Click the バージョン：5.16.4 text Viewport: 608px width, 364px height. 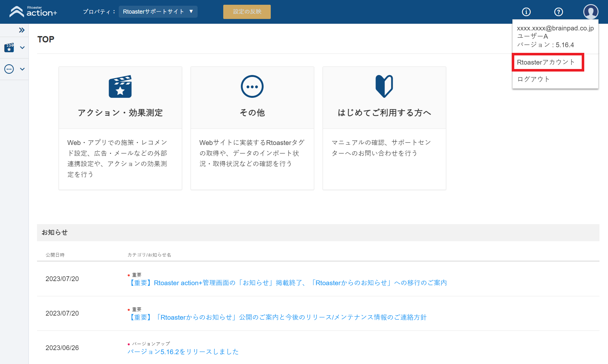tap(545, 45)
